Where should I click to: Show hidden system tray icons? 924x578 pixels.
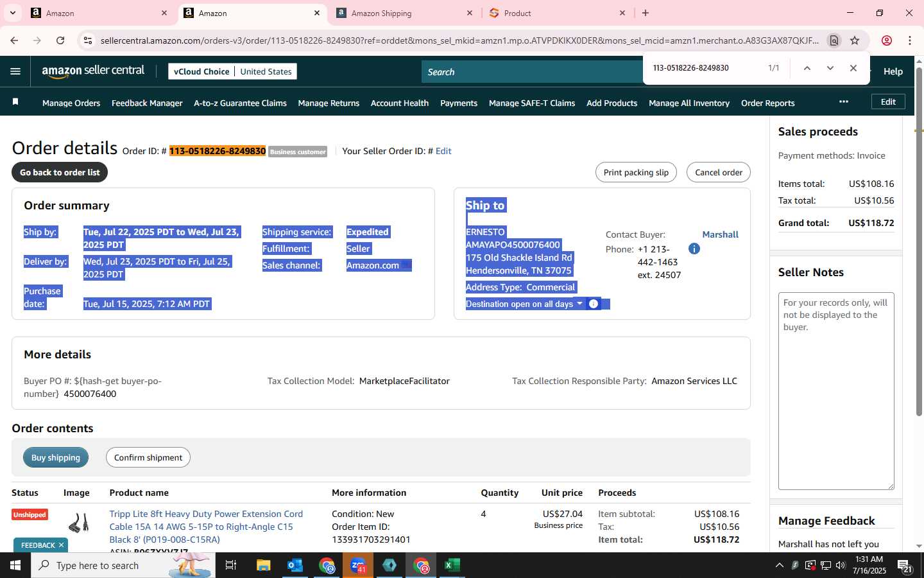point(779,565)
